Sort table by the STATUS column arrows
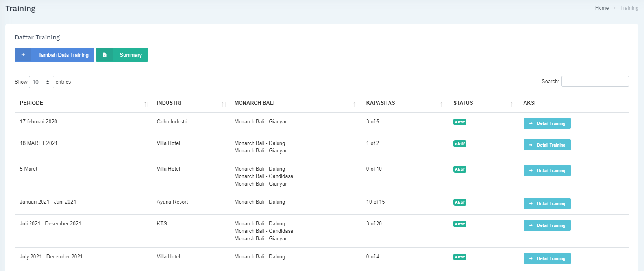644x271 pixels. pyautogui.click(x=513, y=104)
